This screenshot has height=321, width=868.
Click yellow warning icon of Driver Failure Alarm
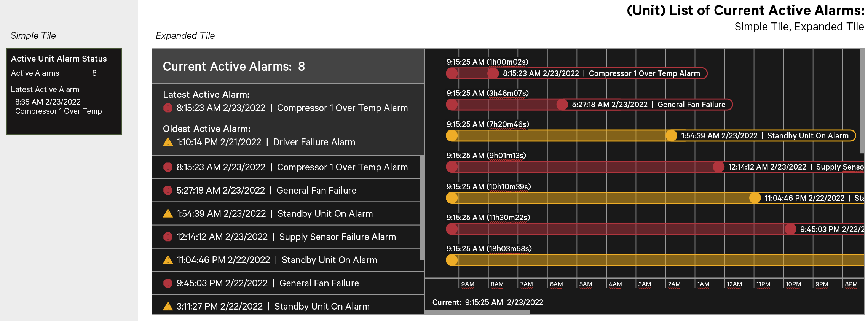[x=168, y=142]
